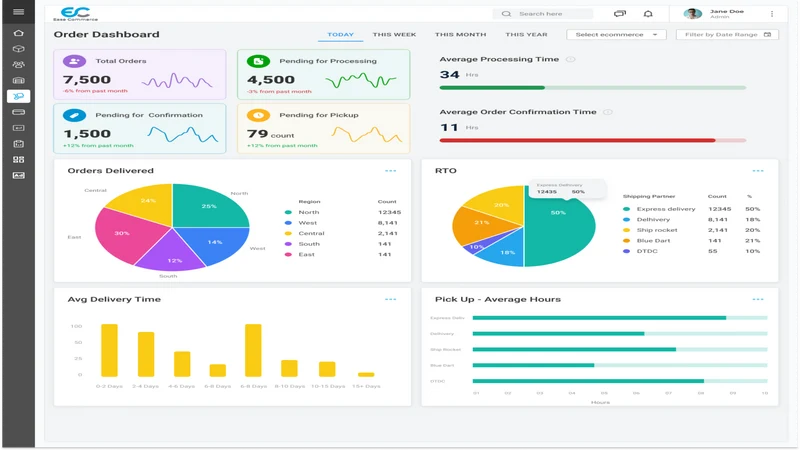Toggle Blue Dart legend entry in RTO

(x=647, y=241)
